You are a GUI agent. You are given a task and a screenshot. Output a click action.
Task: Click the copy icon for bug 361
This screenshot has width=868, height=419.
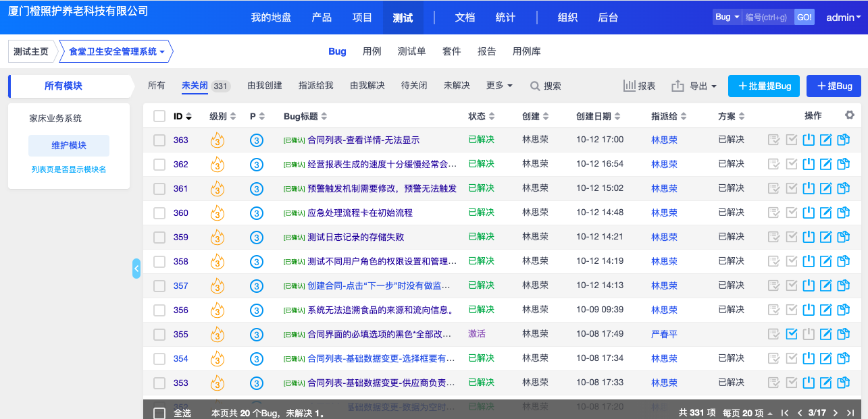point(843,189)
